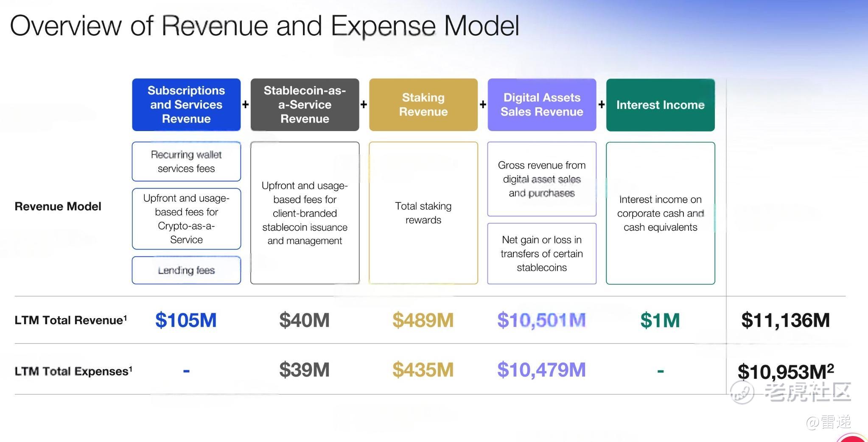Click the gold Staking Revenue box

coord(423,105)
